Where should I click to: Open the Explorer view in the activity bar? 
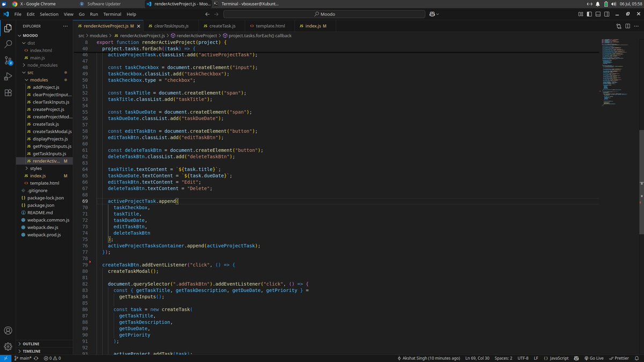tap(8, 28)
